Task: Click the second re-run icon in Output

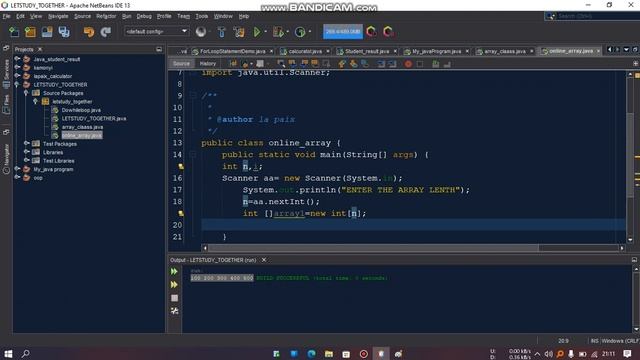Action: point(174,284)
